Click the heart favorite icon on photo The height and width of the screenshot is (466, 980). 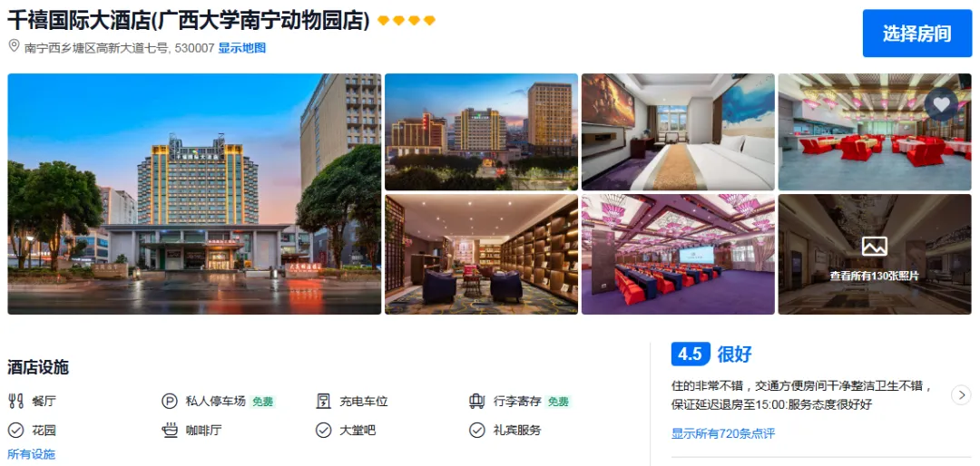(x=941, y=103)
